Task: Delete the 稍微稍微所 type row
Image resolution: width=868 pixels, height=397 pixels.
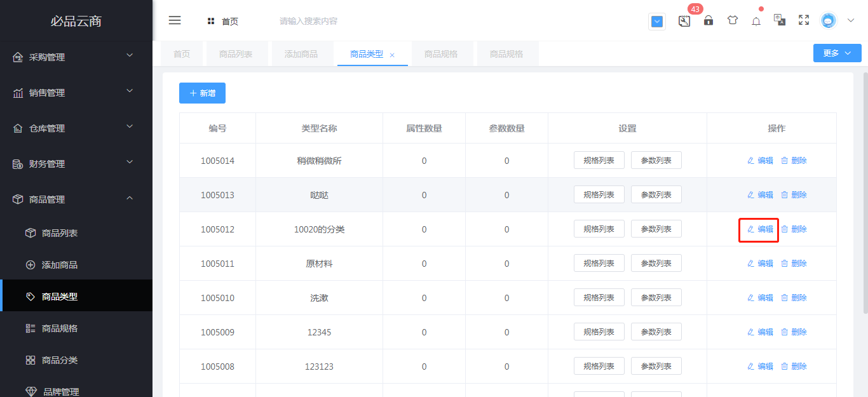Action: [x=794, y=161]
